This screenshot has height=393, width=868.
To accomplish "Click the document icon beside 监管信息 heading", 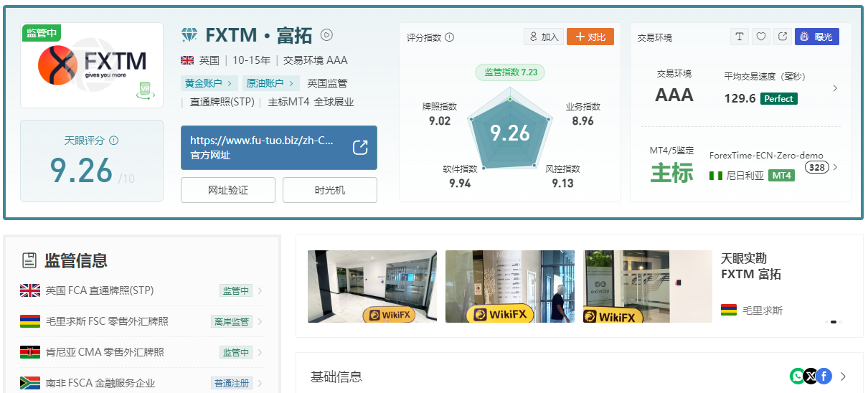I will click(x=29, y=260).
